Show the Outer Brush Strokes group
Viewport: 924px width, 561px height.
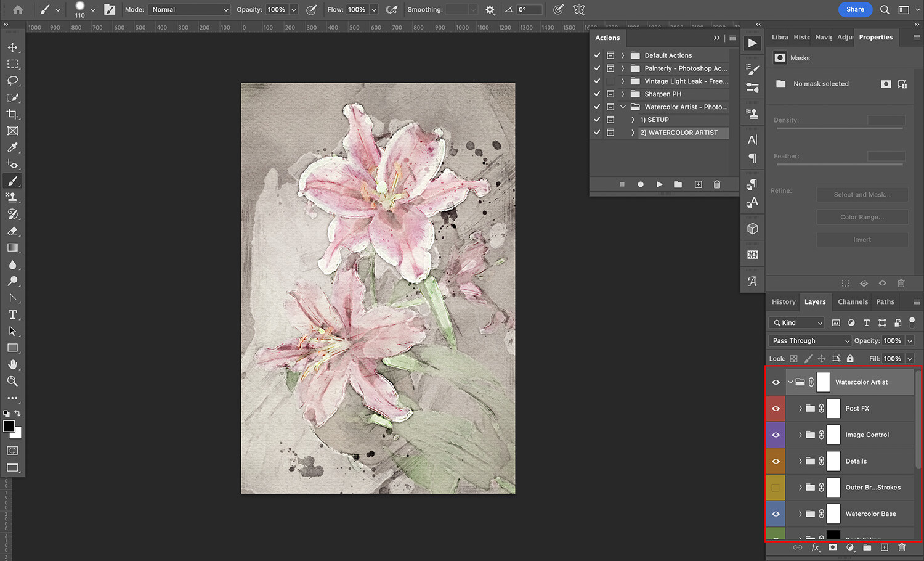coord(776,488)
